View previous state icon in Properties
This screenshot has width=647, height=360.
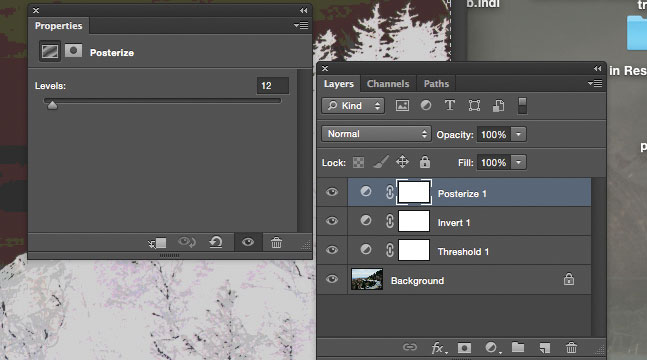(187, 242)
